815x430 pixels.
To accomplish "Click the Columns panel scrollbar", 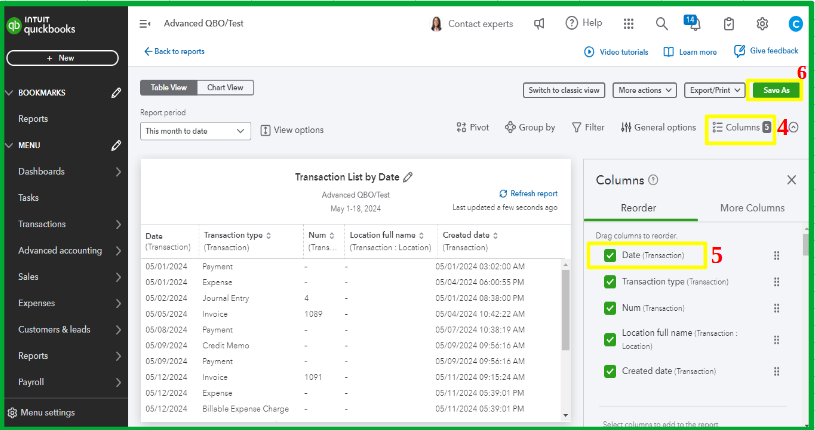I will [x=806, y=245].
